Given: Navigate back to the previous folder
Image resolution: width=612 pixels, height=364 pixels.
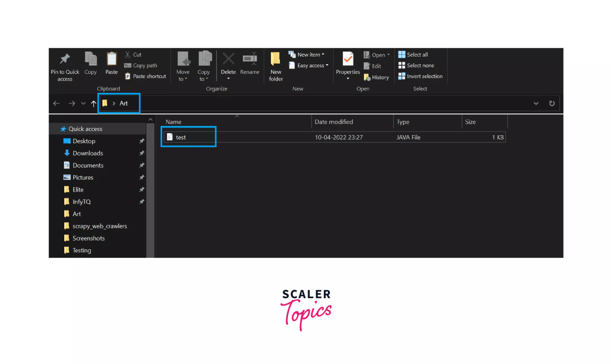Looking at the screenshot, I should 56,103.
